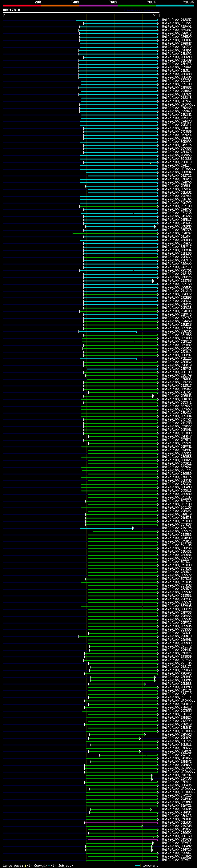
Task: Select the UniRef100_Q8L514 label
Action: [x=176, y=71]
